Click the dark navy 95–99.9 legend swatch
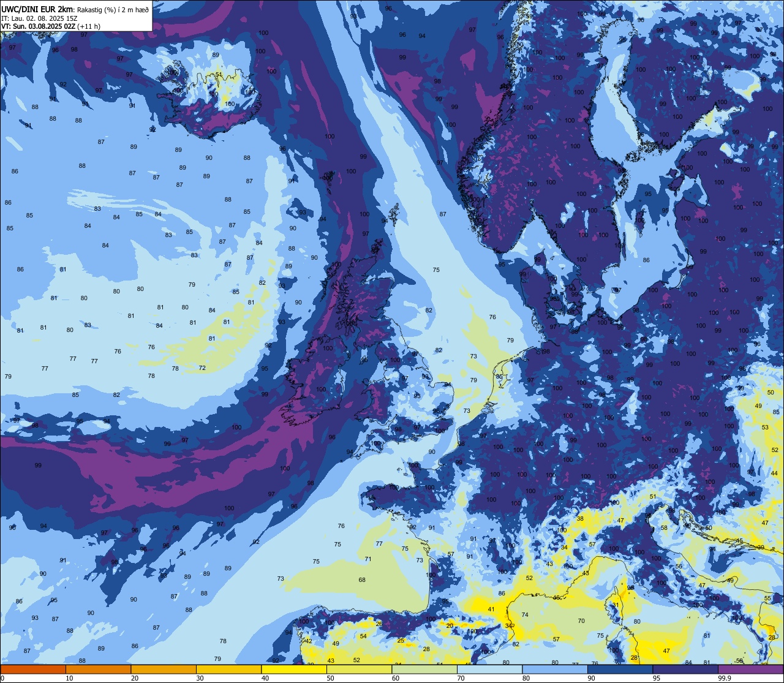 685,669
